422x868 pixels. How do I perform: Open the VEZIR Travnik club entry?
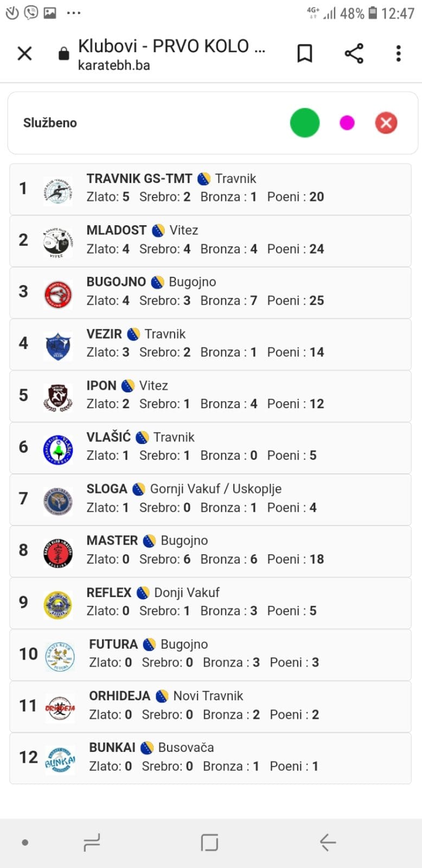point(210,345)
